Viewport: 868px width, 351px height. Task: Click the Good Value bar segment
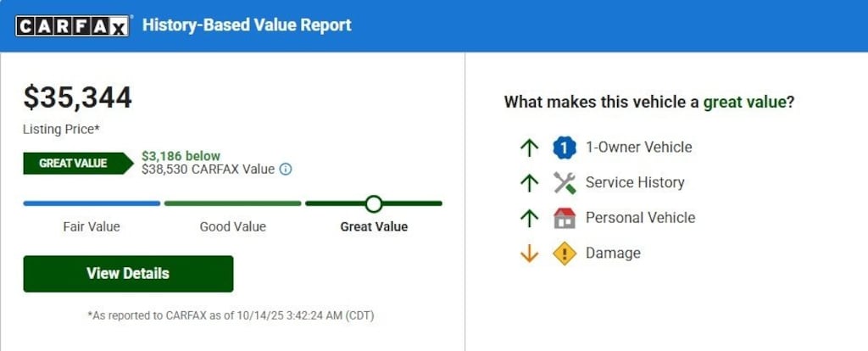click(232, 203)
